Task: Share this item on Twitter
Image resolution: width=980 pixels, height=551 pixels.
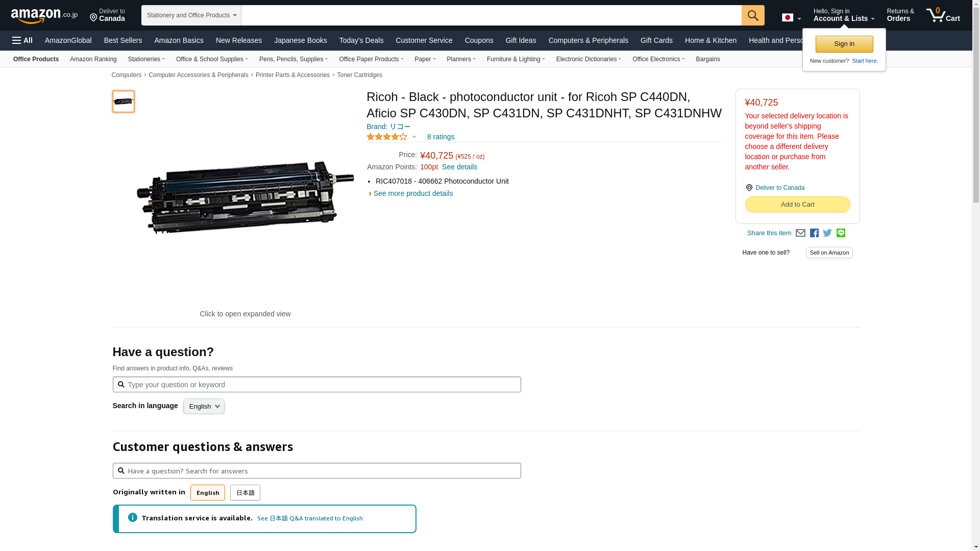Action: tap(827, 233)
